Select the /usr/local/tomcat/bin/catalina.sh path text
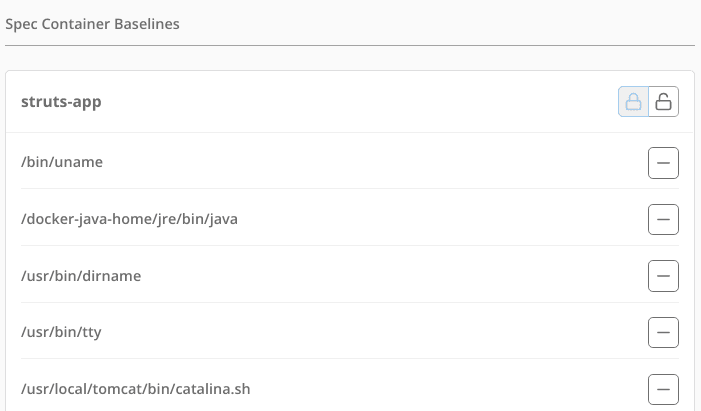This screenshot has width=701, height=411. pos(135,389)
